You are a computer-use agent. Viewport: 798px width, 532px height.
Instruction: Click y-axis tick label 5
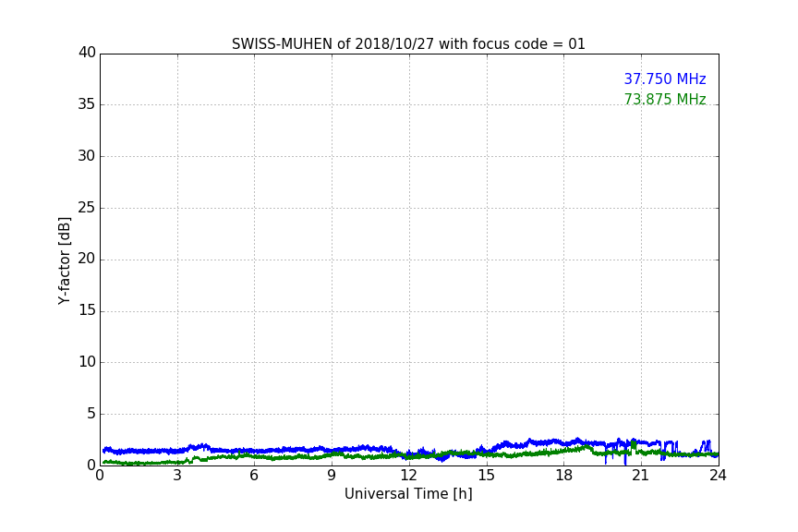pyautogui.click(x=91, y=414)
